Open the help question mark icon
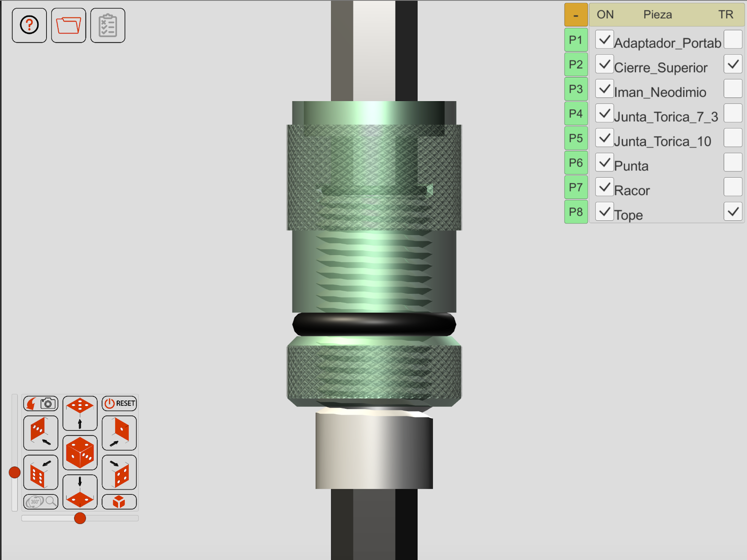The height and width of the screenshot is (560, 747). tap(29, 25)
